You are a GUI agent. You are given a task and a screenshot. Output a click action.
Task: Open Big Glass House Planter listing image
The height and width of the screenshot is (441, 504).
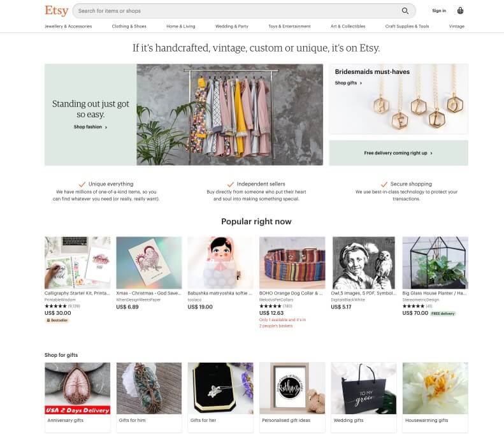tap(435, 263)
